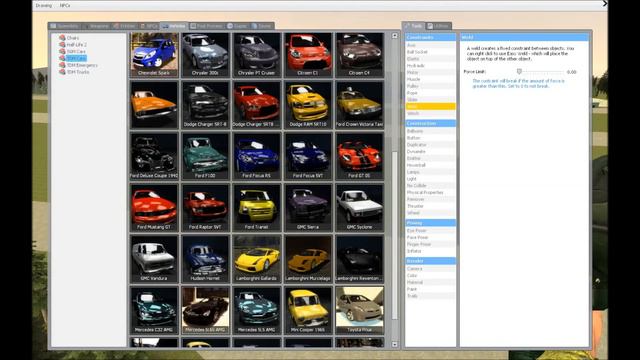Pick the Duplicator tool
640x360 pixels.
430,145
